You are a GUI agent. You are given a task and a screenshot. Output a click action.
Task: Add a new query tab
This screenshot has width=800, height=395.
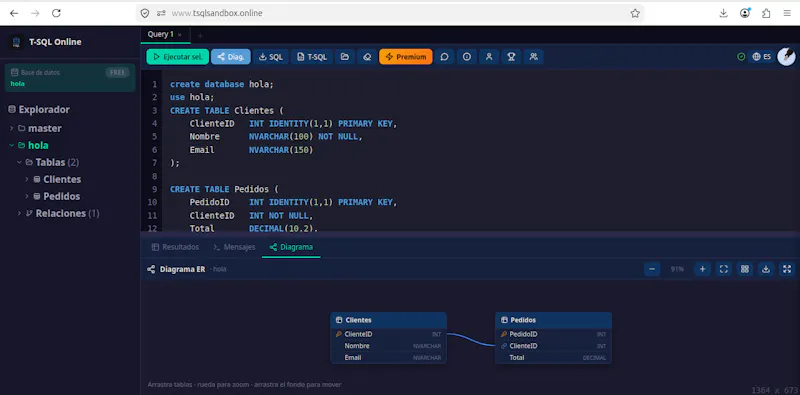click(x=200, y=35)
